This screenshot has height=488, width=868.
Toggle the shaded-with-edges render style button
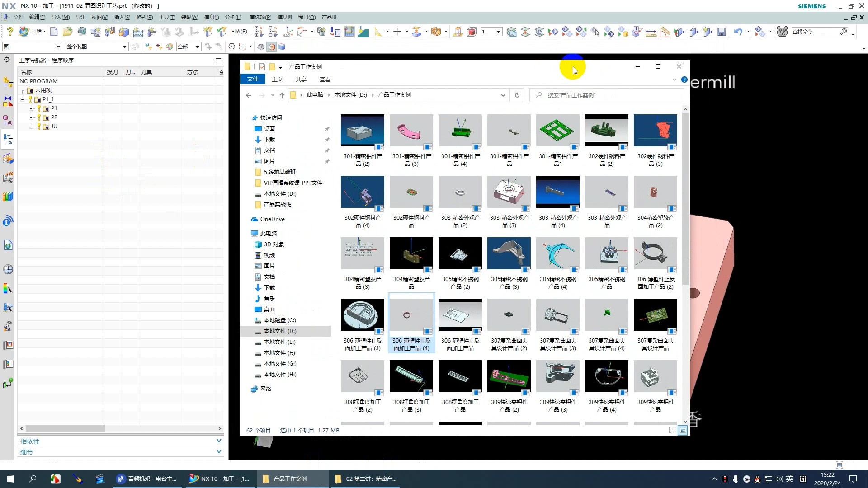click(x=271, y=47)
